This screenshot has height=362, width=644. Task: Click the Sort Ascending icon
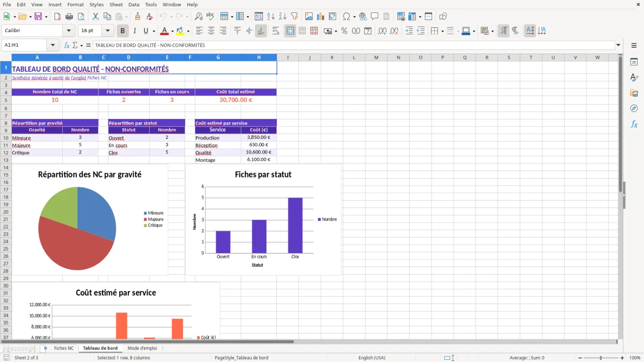(271, 17)
